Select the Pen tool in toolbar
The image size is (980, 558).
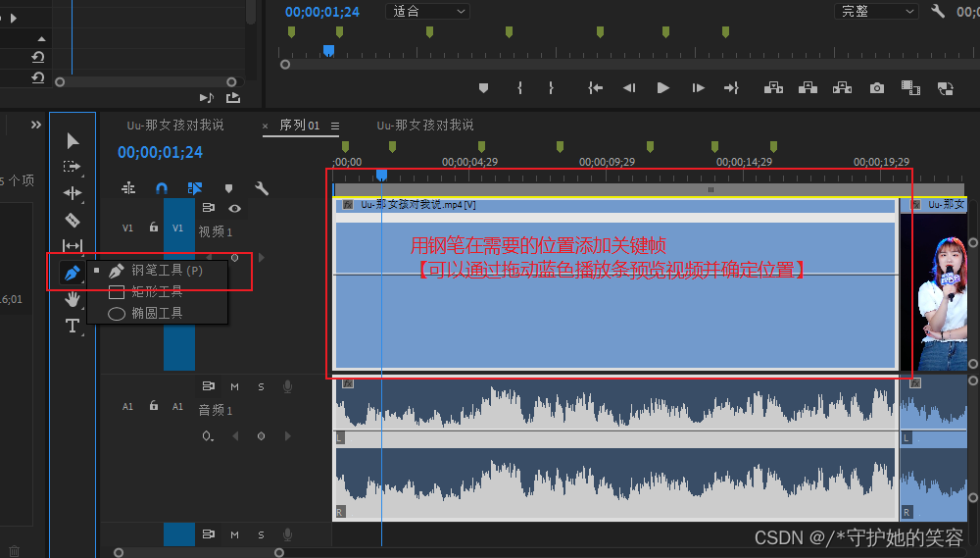pos(72,273)
